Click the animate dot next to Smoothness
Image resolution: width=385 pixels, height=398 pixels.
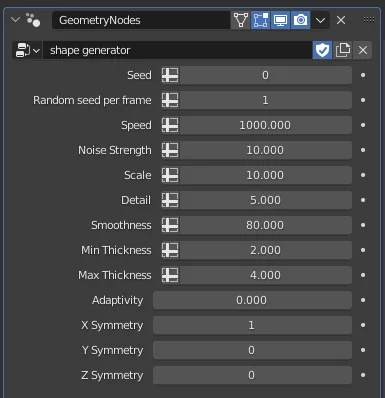363,225
